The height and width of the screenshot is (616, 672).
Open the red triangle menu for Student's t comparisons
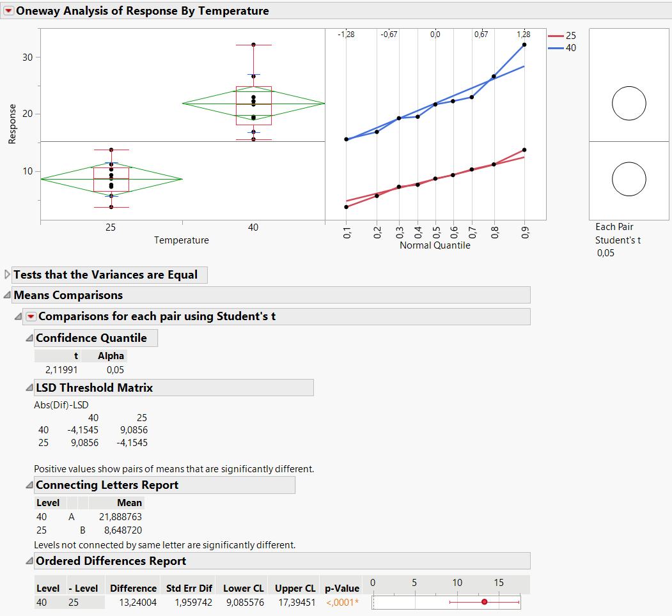(31, 316)
